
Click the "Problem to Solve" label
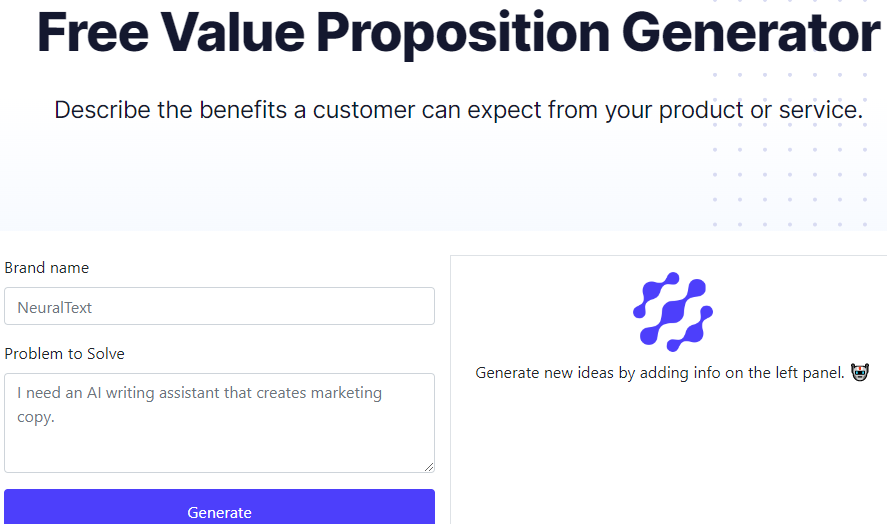click(x=65, y=354)
